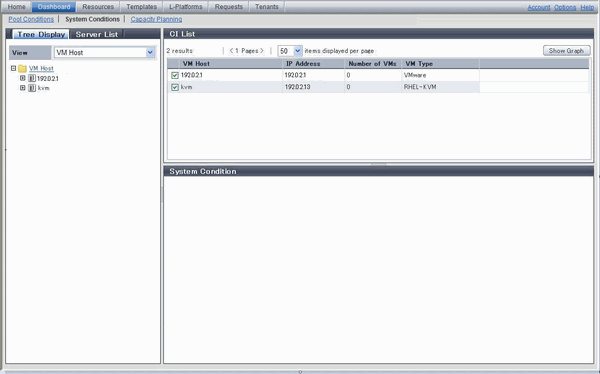Viewport: 600px width, 374px height.
Task: Go to previous page arrow in CI List
Action: point(231,51)
